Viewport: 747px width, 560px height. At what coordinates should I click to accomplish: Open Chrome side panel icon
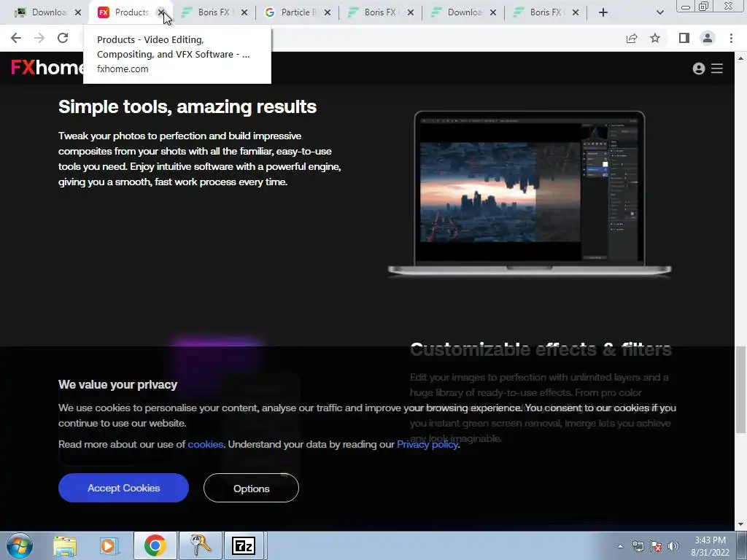[x=684, y=38]
